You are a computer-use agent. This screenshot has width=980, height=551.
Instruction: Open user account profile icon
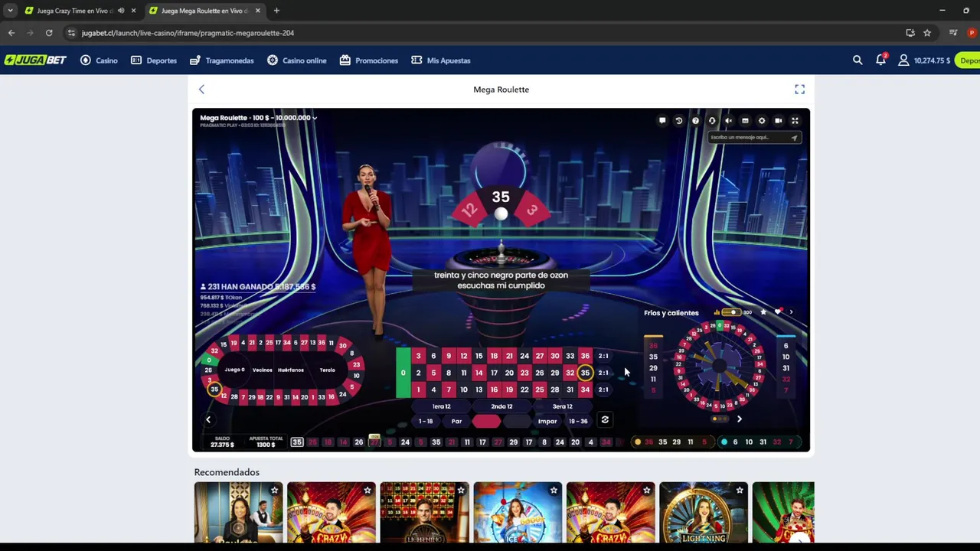pos(903,60)
